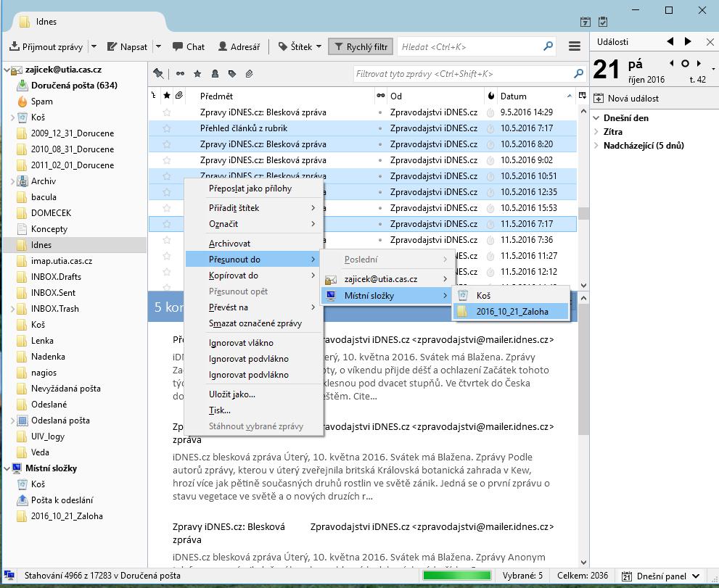Choose Přeposlat jako přílohy from the context menu

254,189
